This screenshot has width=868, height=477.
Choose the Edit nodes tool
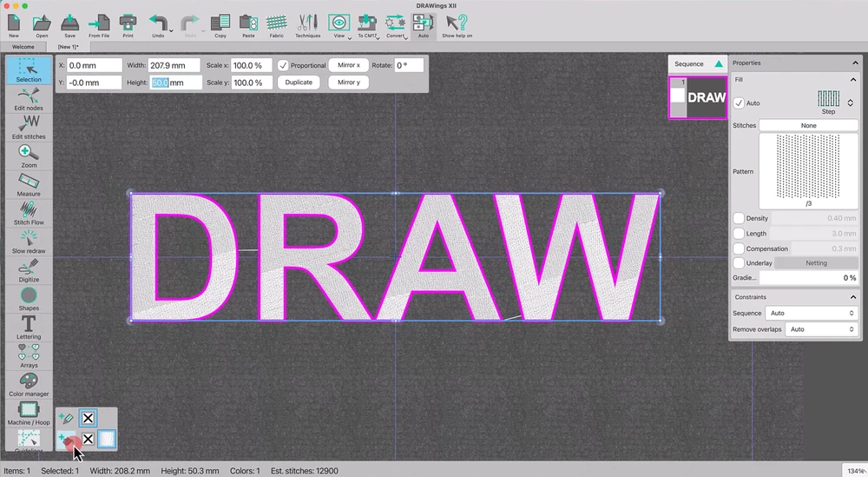tap(29, 99)
